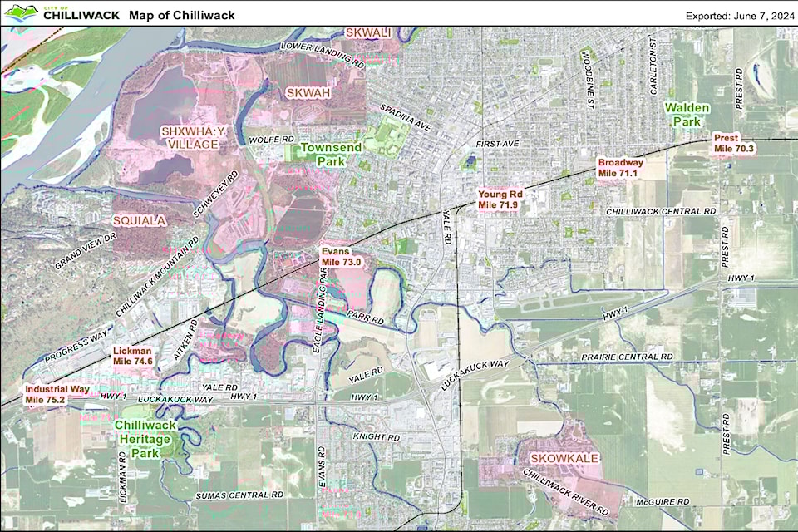Viewport: 798px width, 532px height.
Task: Click the Lickman Mile 74.6 marker
Action: [133, 357]
